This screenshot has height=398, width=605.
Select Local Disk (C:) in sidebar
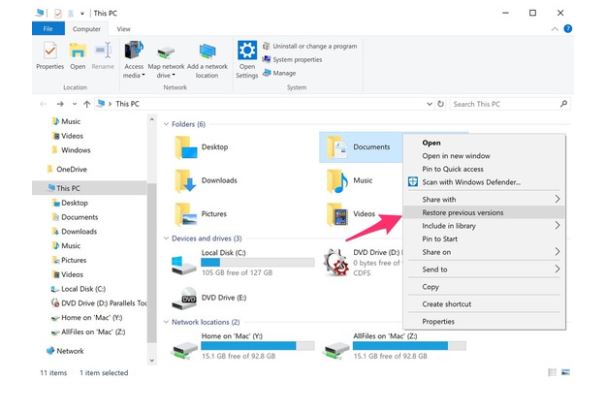(x=78, y=289)
